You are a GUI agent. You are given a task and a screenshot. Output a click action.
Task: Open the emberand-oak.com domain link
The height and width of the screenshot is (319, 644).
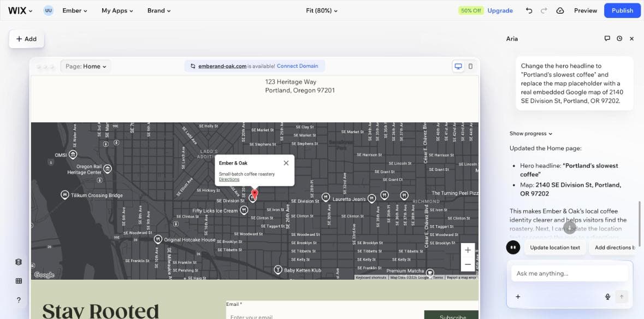222,66
